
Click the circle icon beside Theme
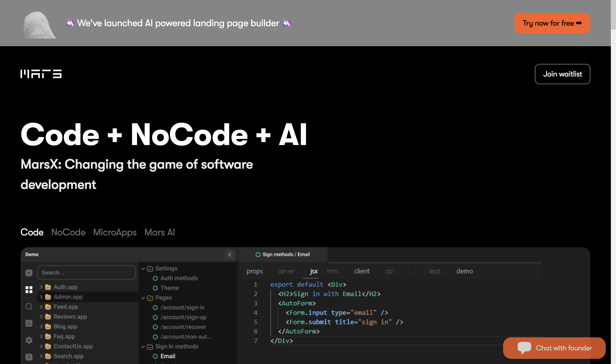155,288
